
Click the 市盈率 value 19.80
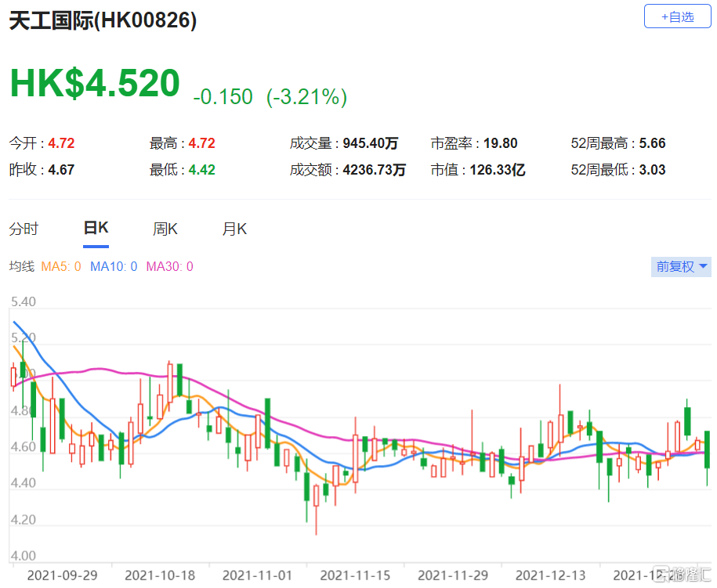click(500, 144)
